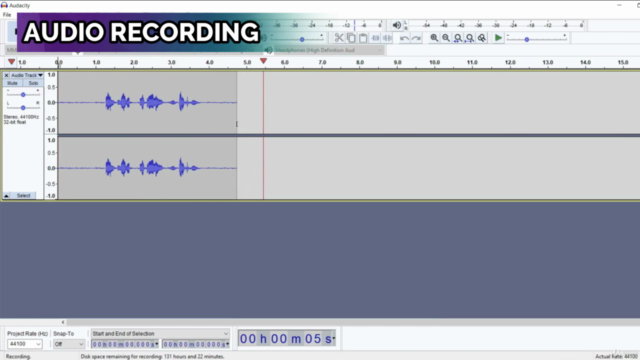Viewport: 640px width, 360px height.
Task: Click the 10.0 mark on the time ruler
Action: point(434,62)
